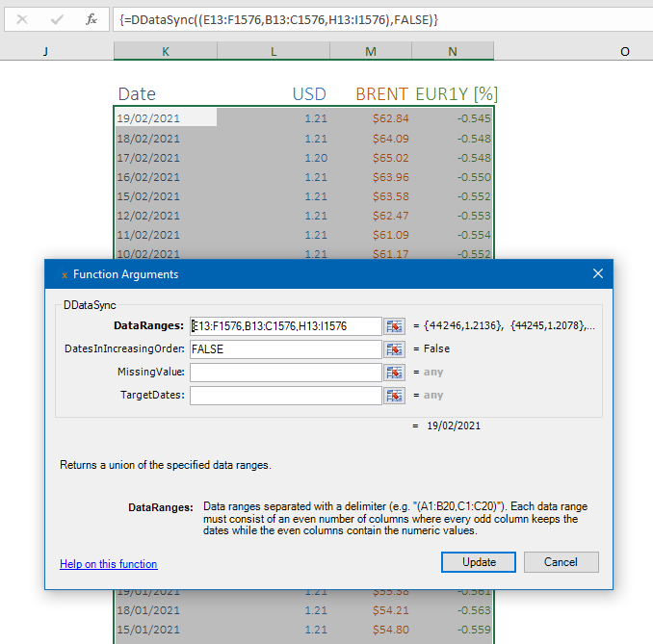Screen dimensions: 653x644
Task: Click the formula bar DDataSync formula text
Action: [x=278, y=19]
